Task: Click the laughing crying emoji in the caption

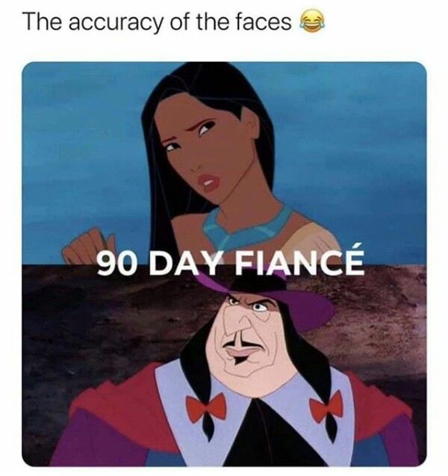Action: point(312,22)
